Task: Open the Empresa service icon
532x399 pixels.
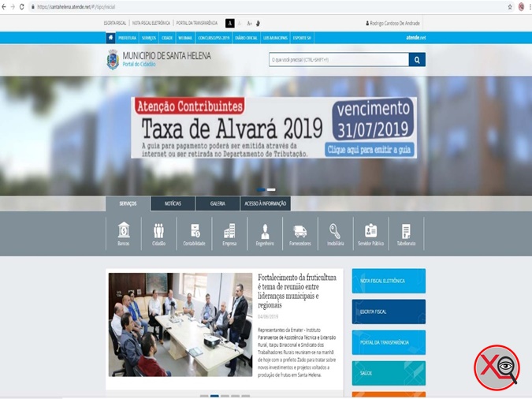Action: click(x=229, y=233)
